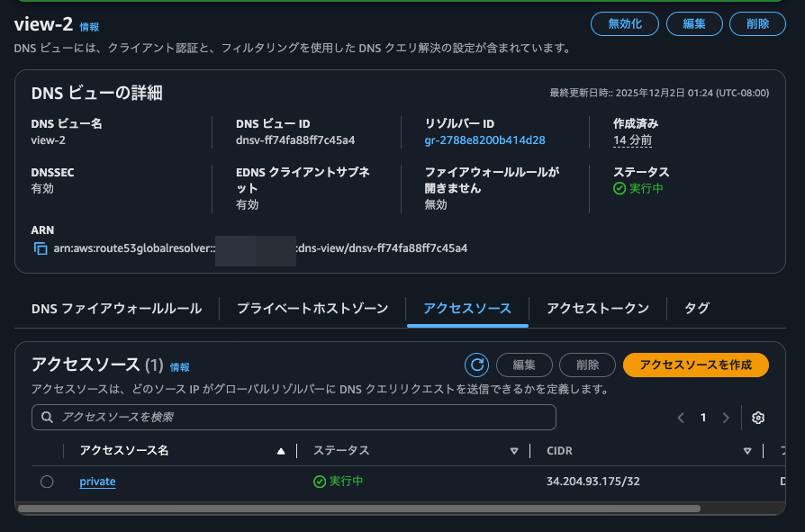Click the search magnifier icon

(x=47, y=418)
